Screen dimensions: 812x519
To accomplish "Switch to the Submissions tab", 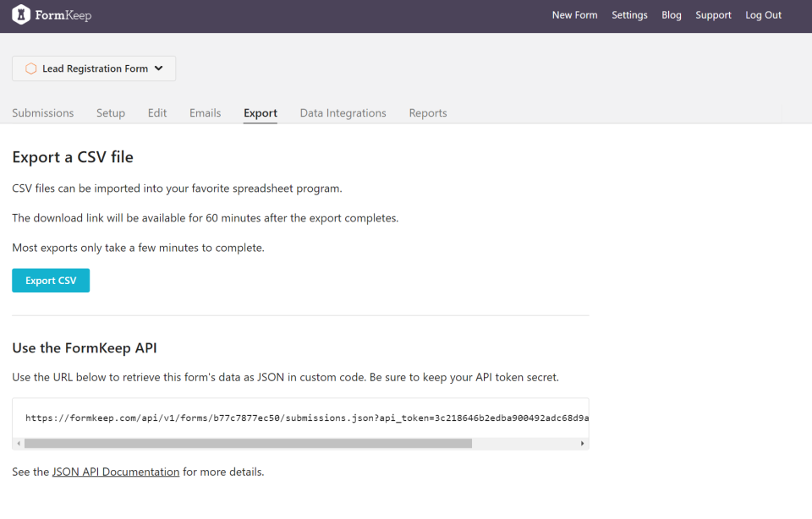I will pyautogui.click(x=43, y=113).
